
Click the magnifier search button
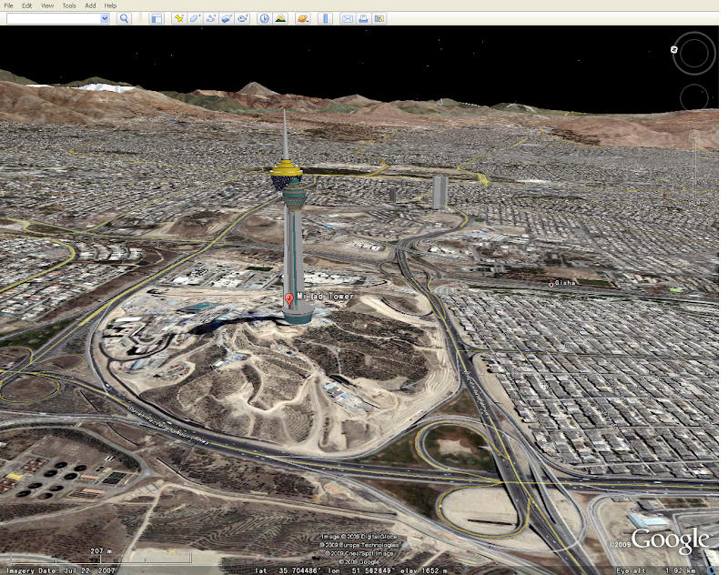pos(124,18)
